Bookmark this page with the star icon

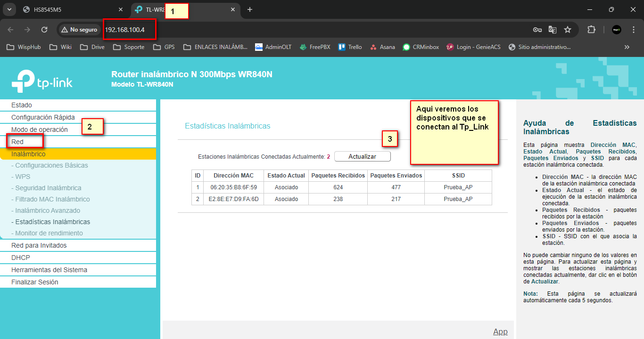[x=568, y=30]
